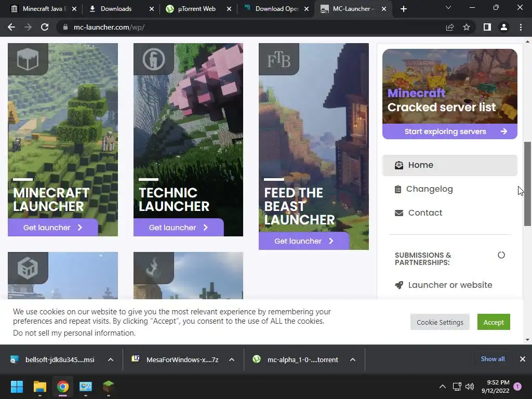Click the Minecraft Launcher cube icon

point(28,59)
